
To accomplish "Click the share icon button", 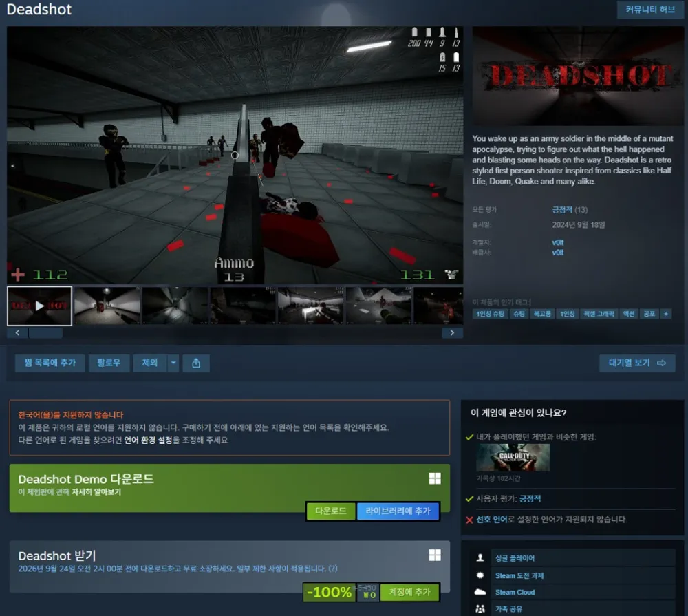I will [x=196, y=363].
